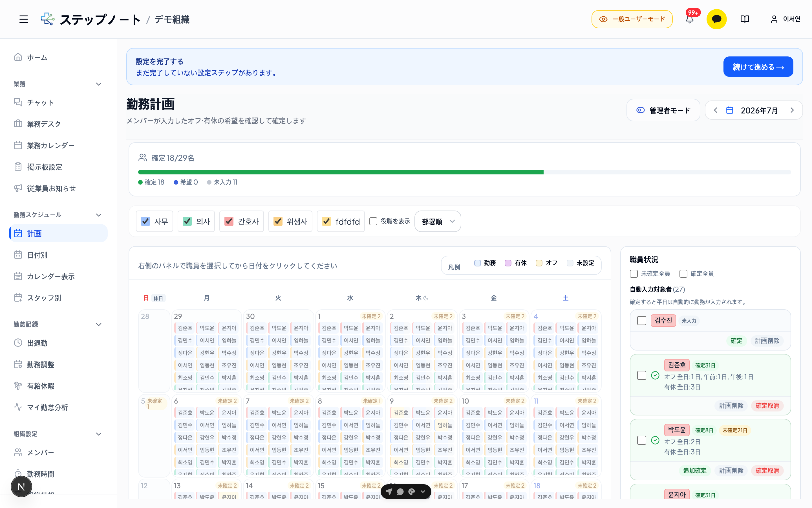Viewport: 812px width, 508px height.
Task: Enable the 役職を表示 checkbox
Action: [x=373, y=221]
